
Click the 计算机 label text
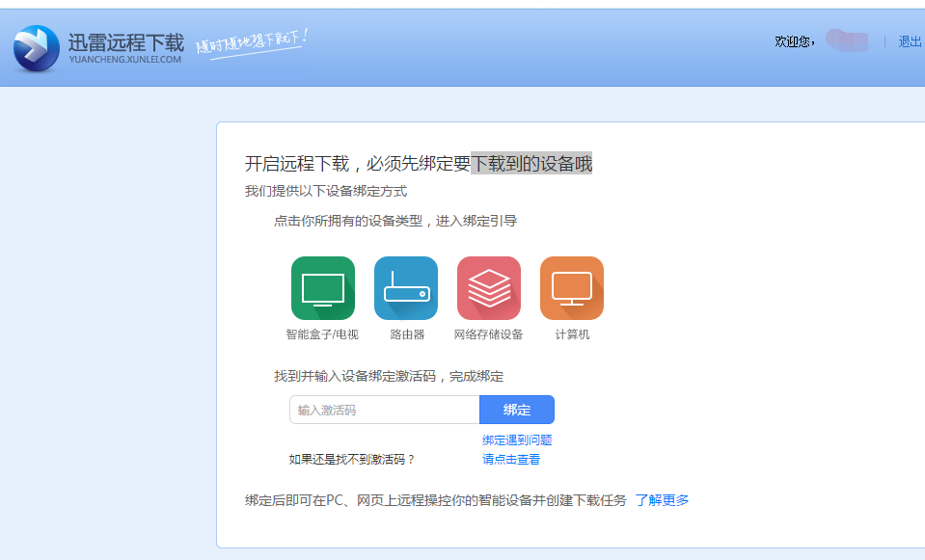[x=571, y=333]
